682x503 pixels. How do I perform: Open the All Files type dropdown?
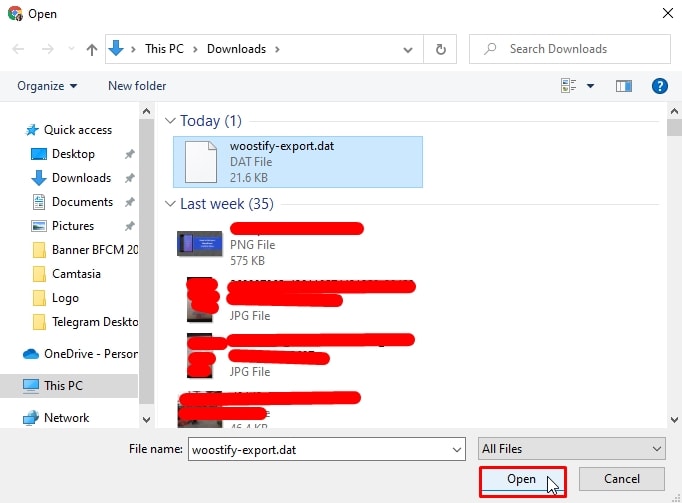(570, 449)
